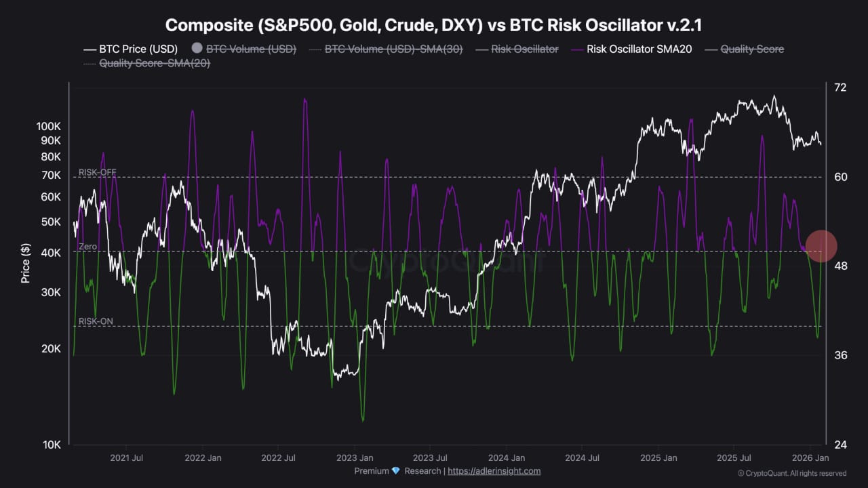Show the Quality Score series
Image resolution: width=868 pixels, height=488 pixels.
click(x=751, y=49)
